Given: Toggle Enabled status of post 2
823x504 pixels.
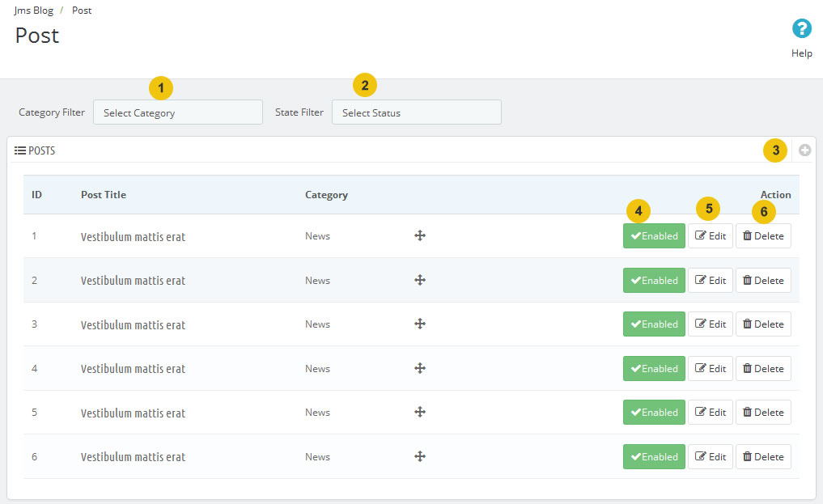Looking at the screenshot, I should pos(654,280).
